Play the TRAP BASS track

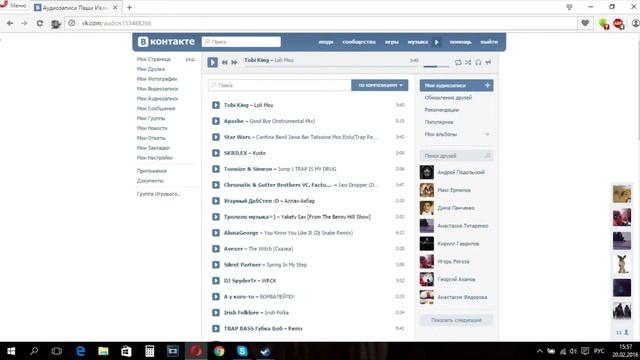pos(216,329)
